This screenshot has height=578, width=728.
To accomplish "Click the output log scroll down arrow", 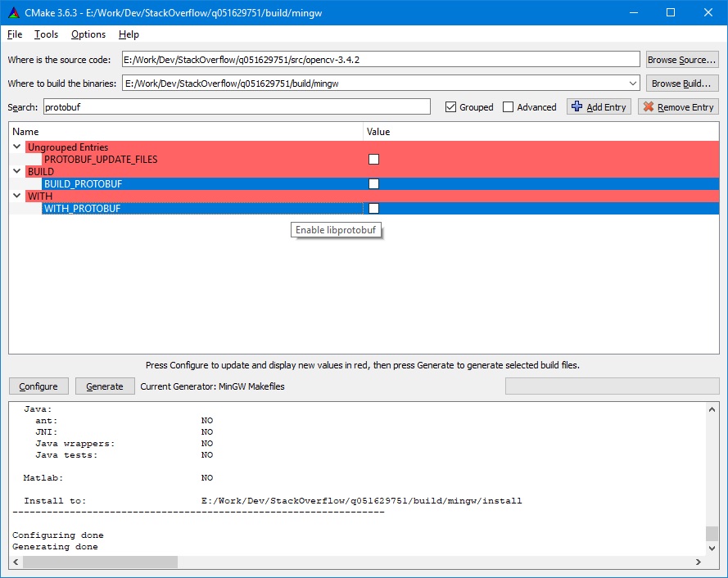I will tap(712, 549).
